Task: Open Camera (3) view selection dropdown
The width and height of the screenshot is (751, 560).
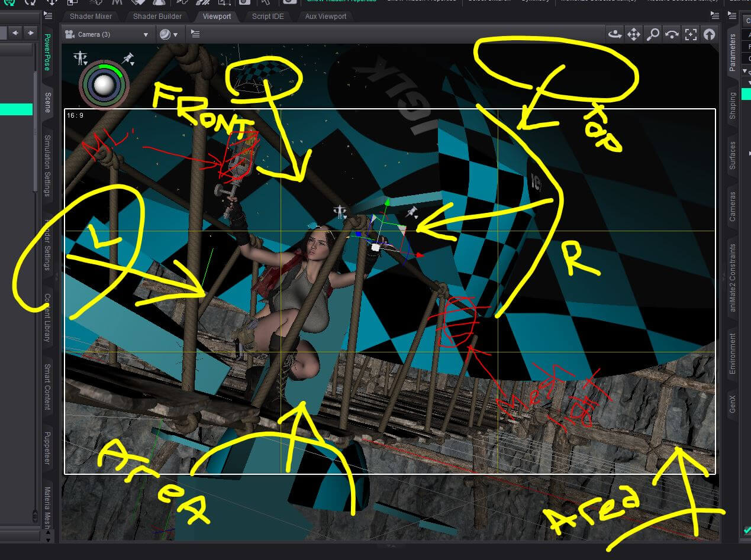Action: pyautogui.click(x=107, y=34)
